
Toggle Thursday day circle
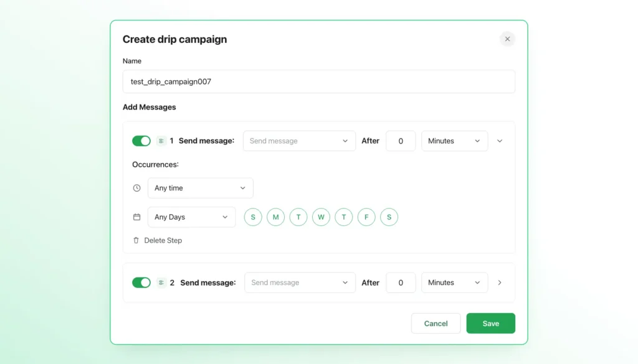coord(344,217)
